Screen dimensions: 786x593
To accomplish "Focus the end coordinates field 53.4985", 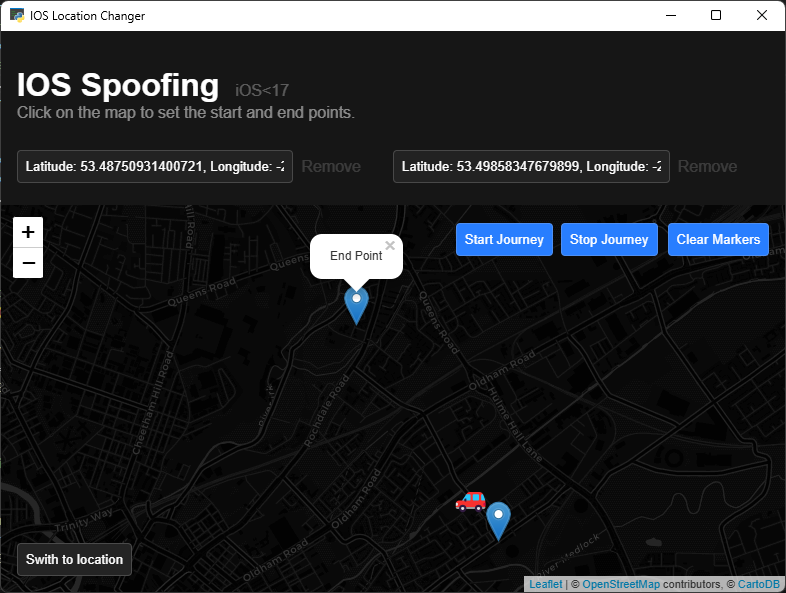I will (x=531, y=167).
